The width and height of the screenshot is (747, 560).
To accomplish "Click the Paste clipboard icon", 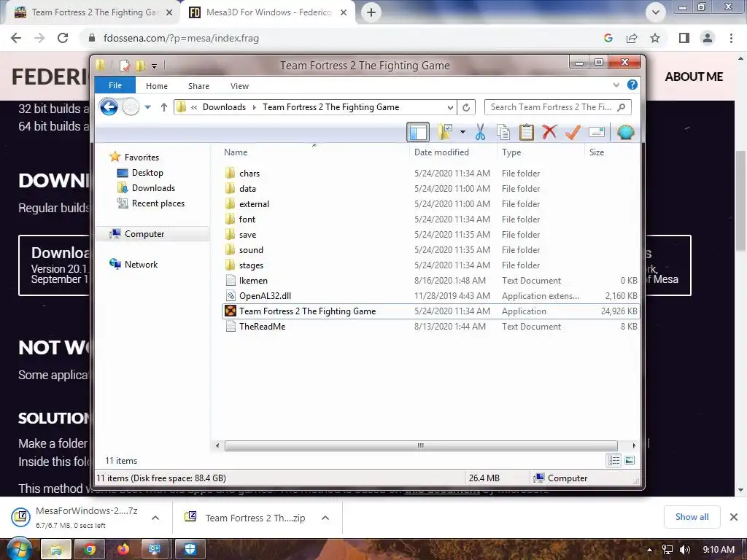I will click(527, 133).
